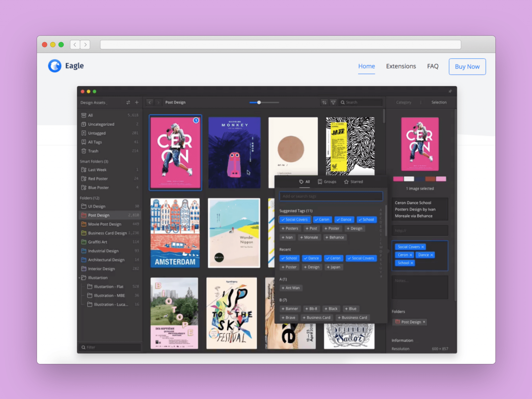Open the UI Design folder

point(110,206)
